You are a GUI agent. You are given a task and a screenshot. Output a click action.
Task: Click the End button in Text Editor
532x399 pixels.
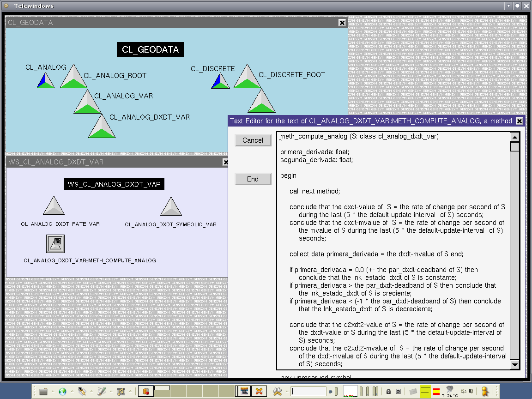pyautogui.click(x=253, y=179)
